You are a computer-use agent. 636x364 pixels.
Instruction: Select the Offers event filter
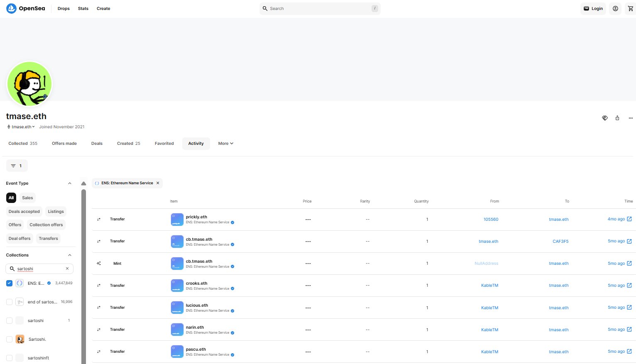pyautogui.click(x=15, y=225)
